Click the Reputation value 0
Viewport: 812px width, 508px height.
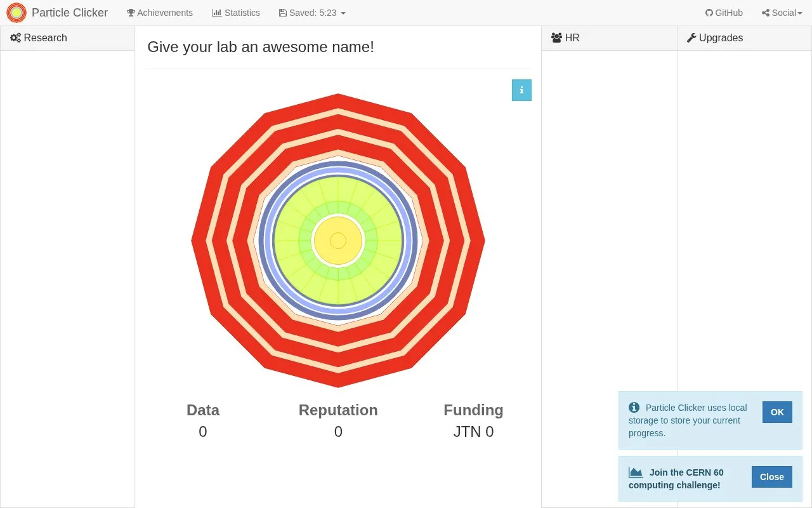click(x=338, y=432)
